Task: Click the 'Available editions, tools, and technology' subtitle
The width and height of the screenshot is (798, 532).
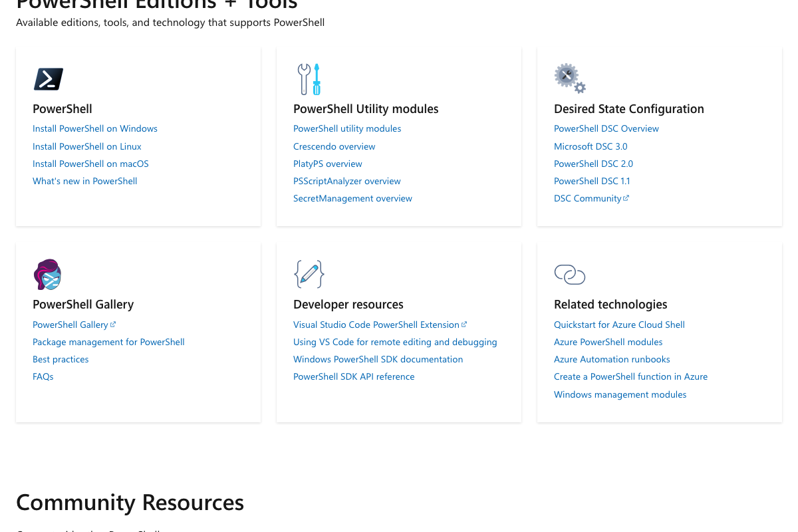Action: pos(170,23)
